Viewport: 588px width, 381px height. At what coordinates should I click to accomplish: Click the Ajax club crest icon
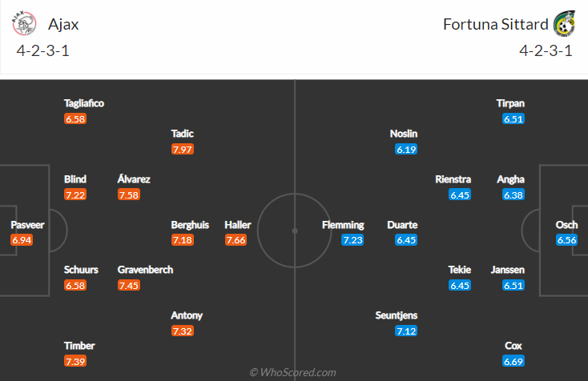24,25
